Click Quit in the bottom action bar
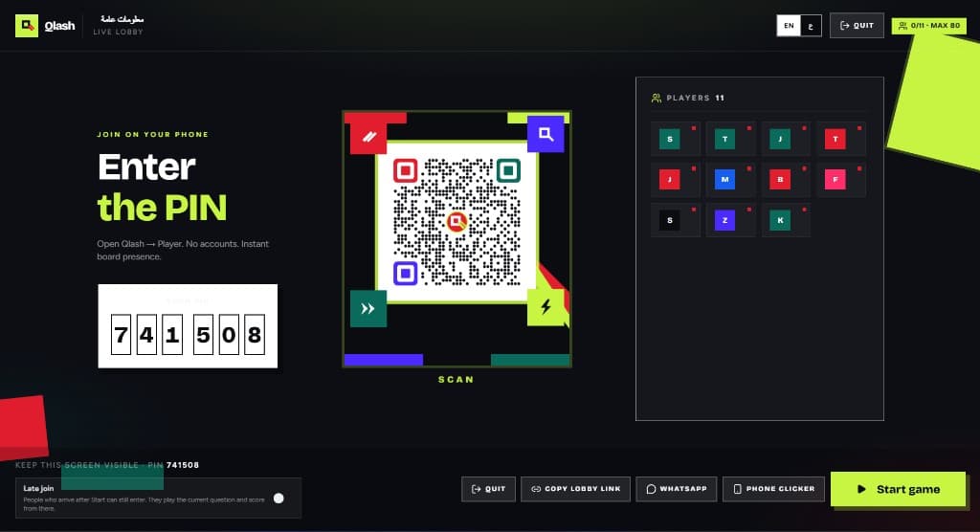 pos(488,489)
